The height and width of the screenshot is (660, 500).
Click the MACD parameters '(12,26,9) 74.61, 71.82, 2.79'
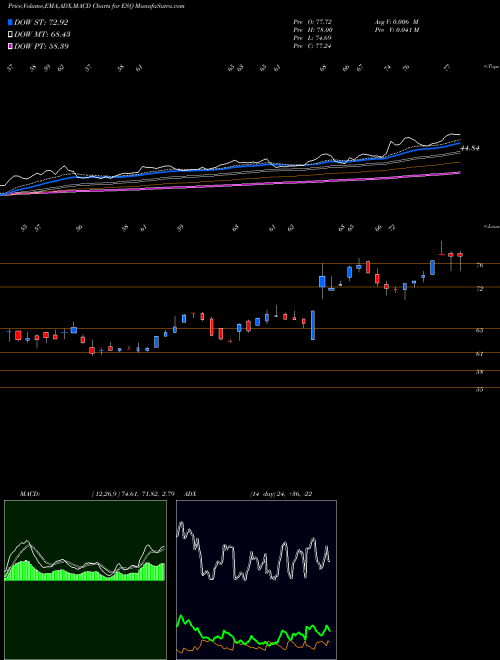tap(133, 494)
